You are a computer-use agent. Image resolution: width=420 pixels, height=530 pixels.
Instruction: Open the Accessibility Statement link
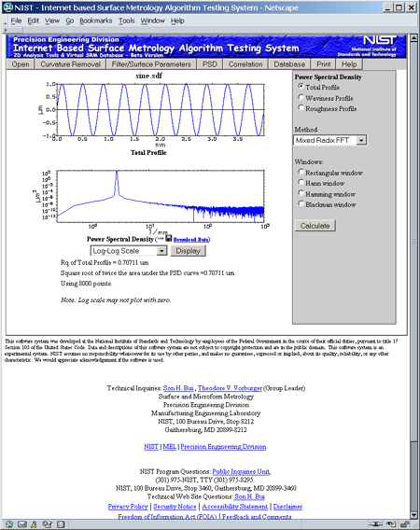(x=234, y=507)
